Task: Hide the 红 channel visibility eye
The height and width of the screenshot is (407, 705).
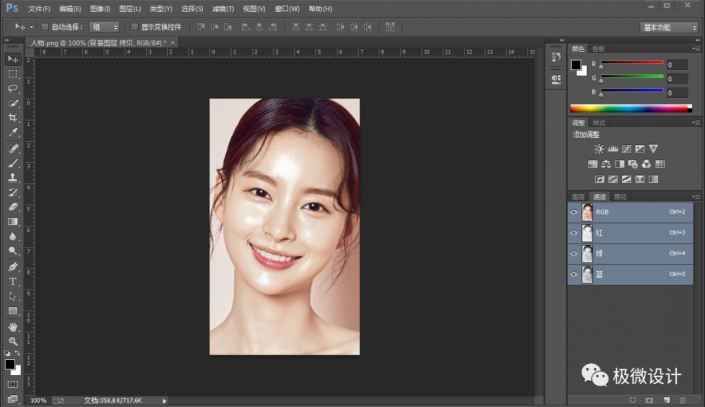Action: click(x=574, y=232)
